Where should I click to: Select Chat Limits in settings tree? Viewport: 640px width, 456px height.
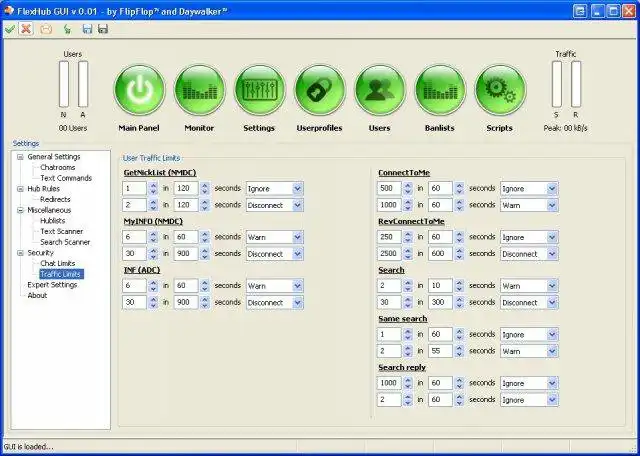pos(58,263)
